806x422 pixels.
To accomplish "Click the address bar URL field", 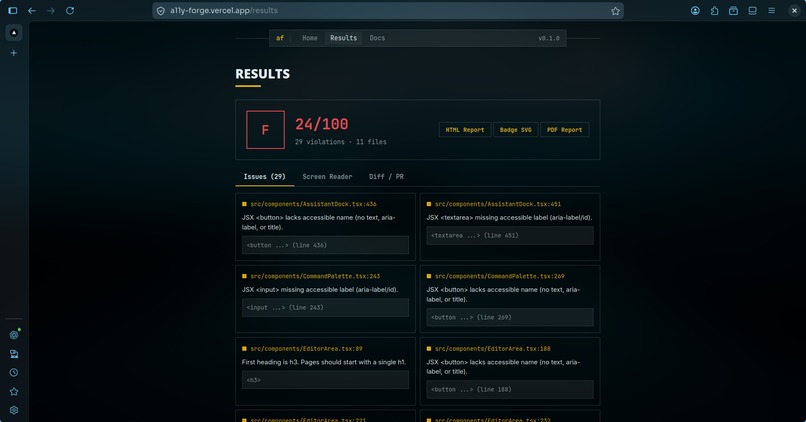I will [x=388, y=11].
